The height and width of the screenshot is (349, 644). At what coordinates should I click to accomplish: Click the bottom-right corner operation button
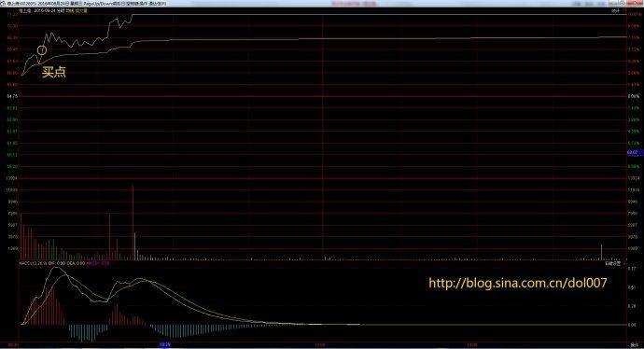tap(635, 344)
